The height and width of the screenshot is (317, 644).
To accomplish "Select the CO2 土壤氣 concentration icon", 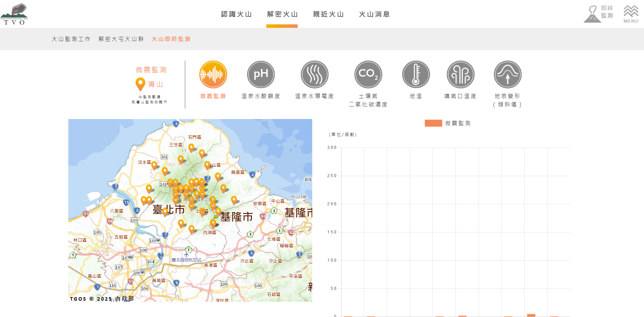I will (368, 74).
